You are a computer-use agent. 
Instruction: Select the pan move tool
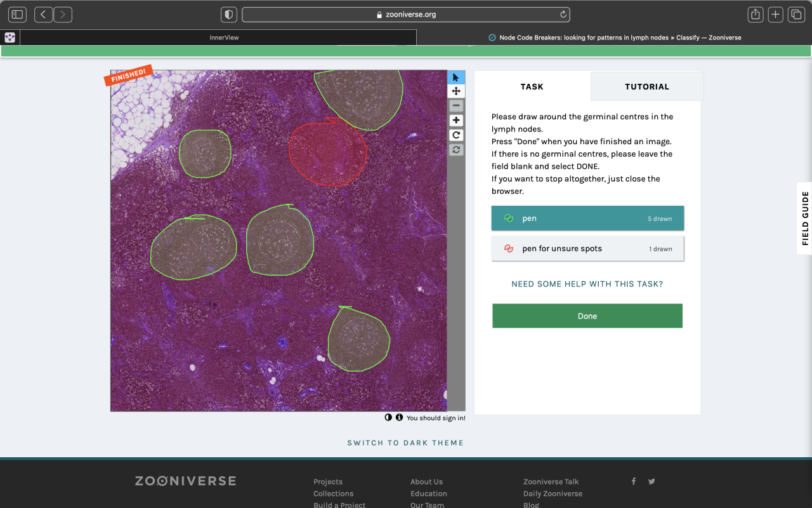(x=456, y=91)
